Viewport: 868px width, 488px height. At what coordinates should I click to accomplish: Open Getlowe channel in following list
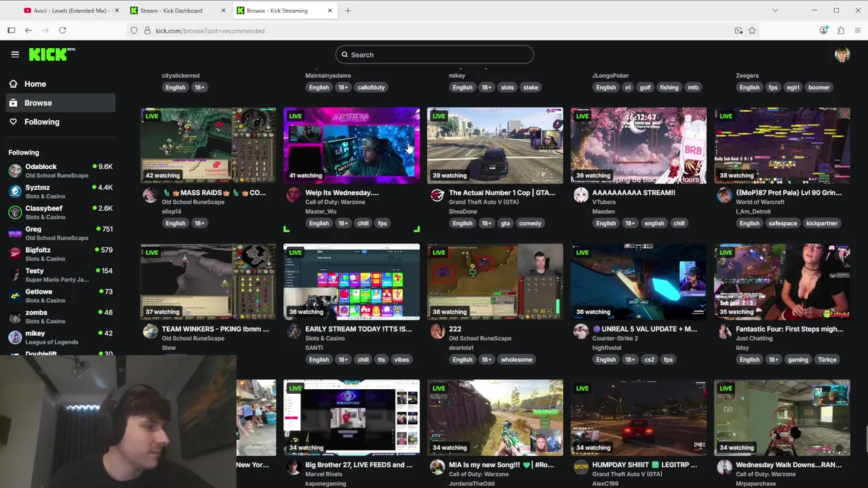(x=60, y=296)
